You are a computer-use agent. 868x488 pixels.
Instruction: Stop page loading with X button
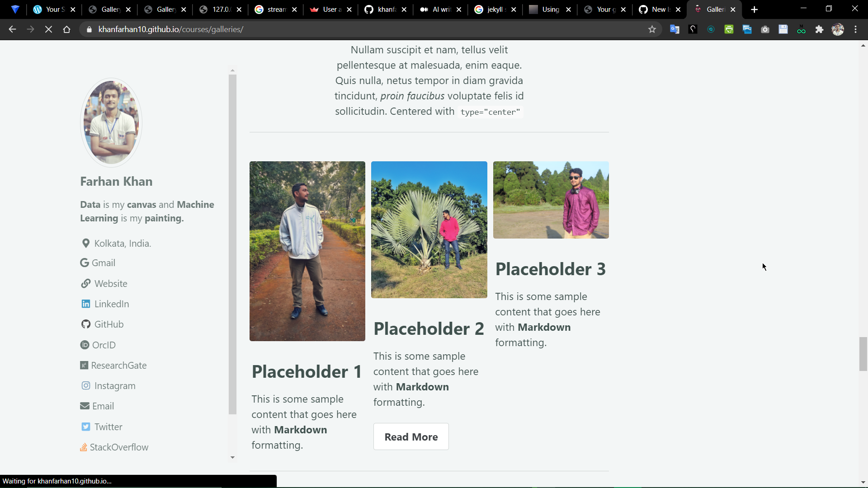click(x=48, y=29)
